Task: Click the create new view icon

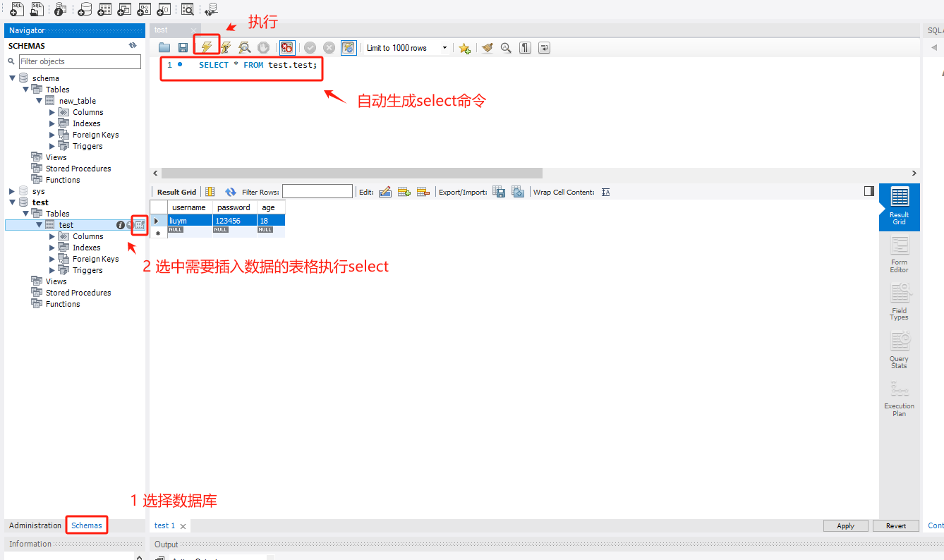Action: point(124,9)
